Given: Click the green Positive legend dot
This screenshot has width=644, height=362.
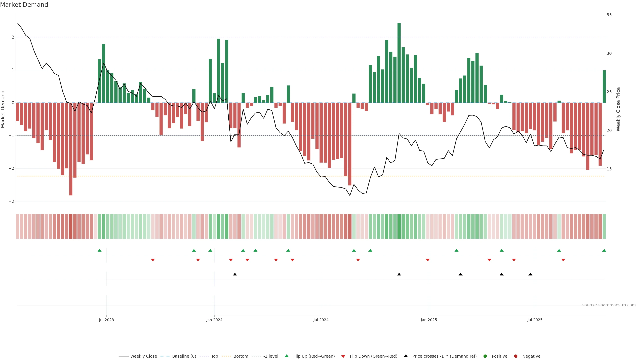Looking at the screenshot, I should click(485, 356).
